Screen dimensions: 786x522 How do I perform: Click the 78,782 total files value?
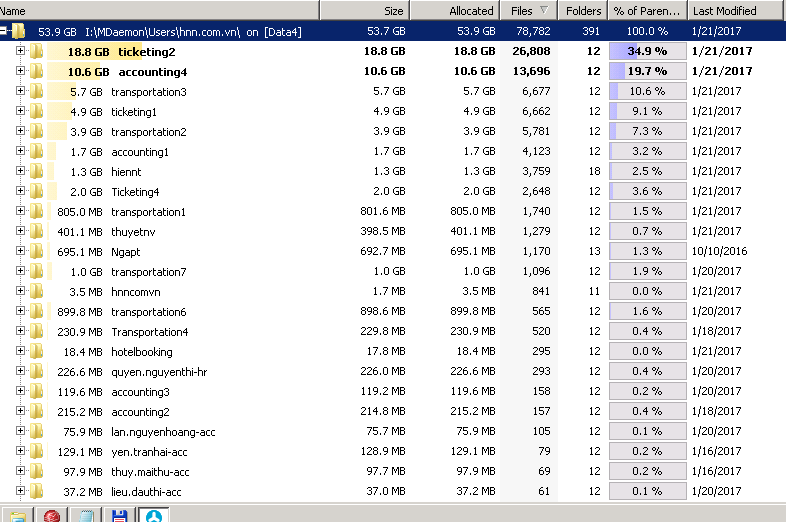coord(533,31)
